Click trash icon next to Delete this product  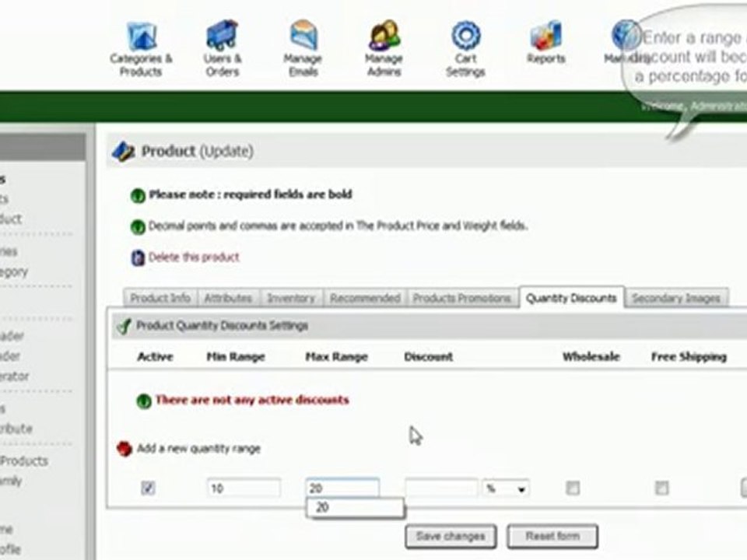tap(138, 257)
